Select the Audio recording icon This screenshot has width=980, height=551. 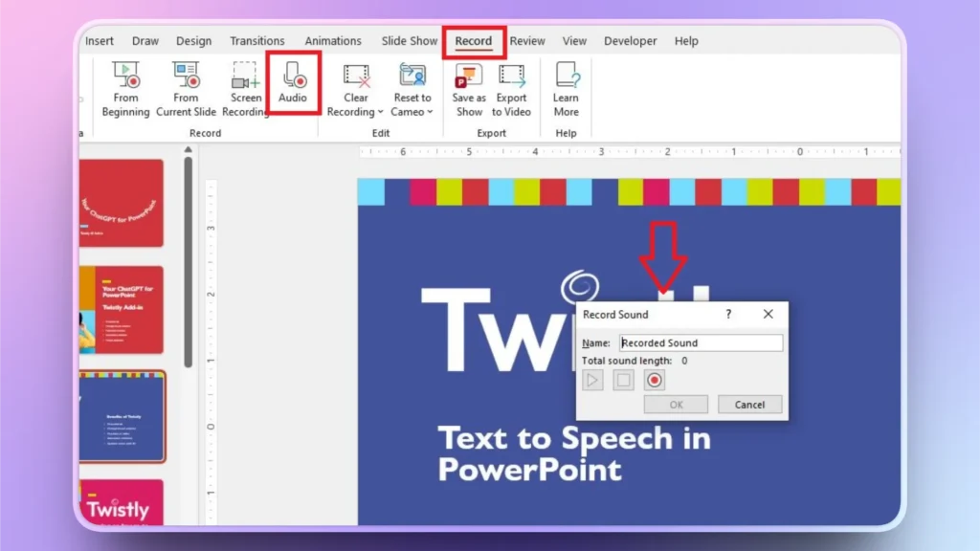(294, 84)
